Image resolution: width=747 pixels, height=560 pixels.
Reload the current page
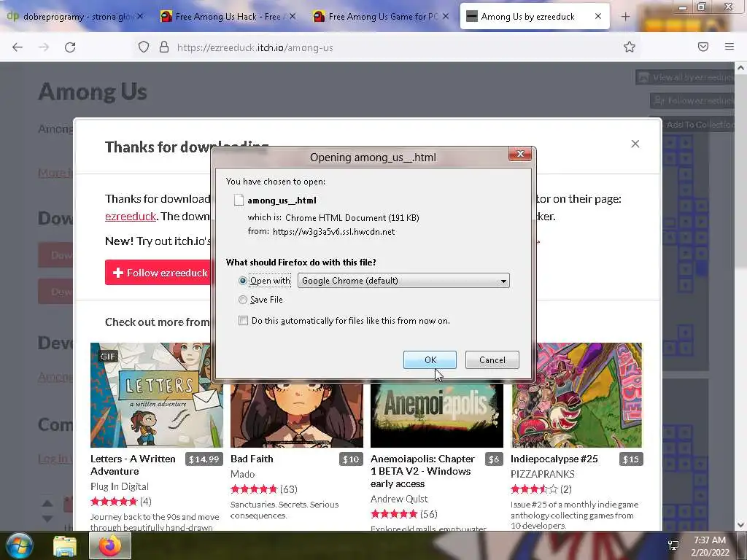70,47
